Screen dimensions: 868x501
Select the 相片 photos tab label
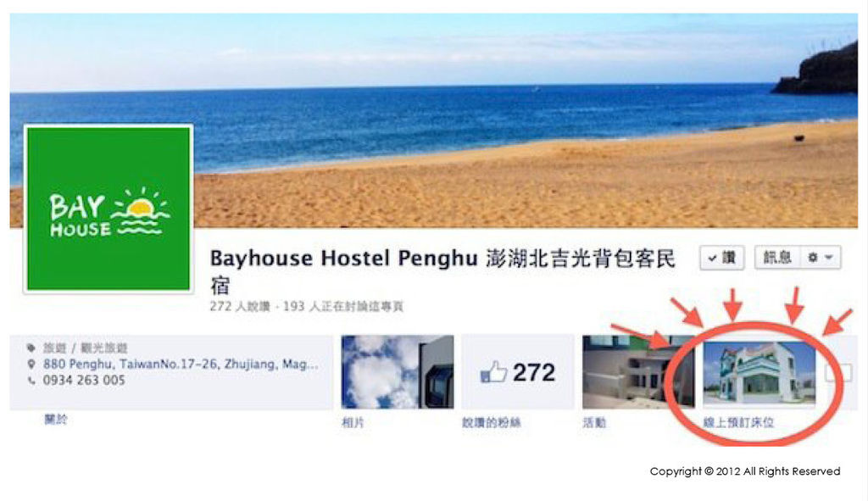coord(353,422)
